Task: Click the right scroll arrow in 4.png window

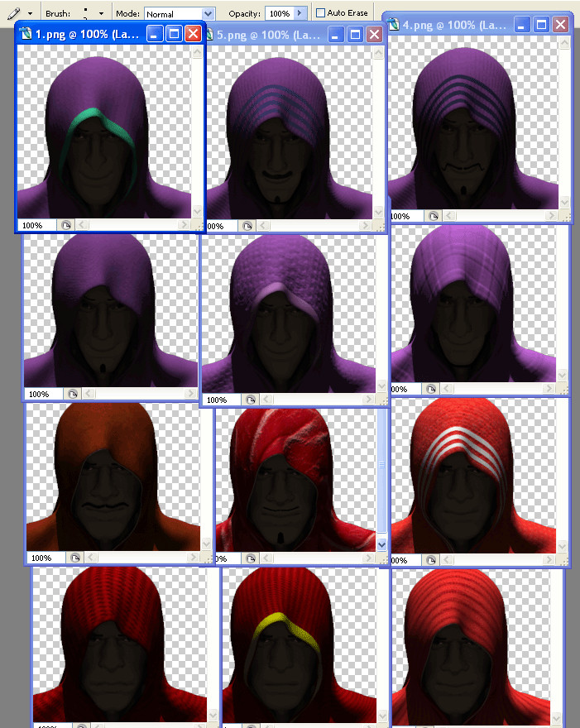Action: [x=551, y=216]
